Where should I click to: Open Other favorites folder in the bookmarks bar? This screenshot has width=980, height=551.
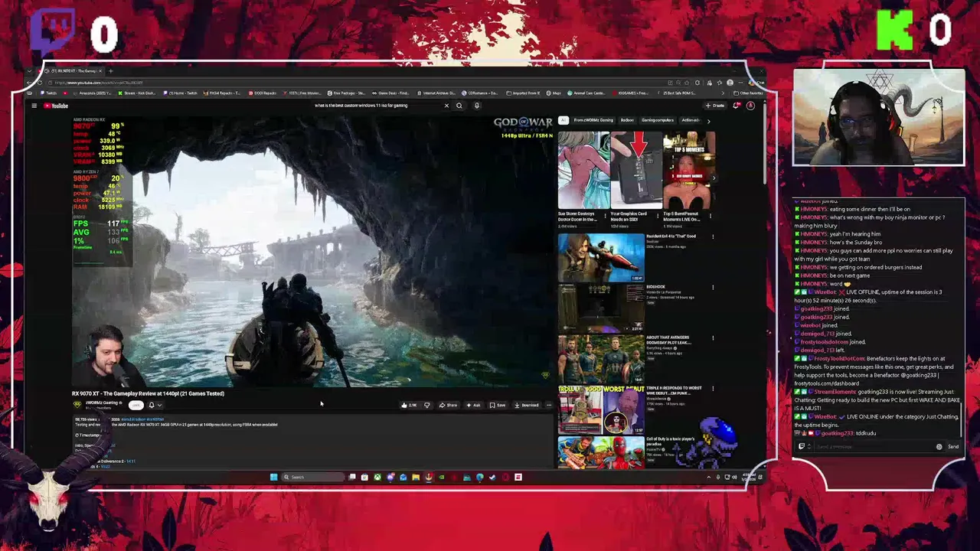click(x=747, y=93)
